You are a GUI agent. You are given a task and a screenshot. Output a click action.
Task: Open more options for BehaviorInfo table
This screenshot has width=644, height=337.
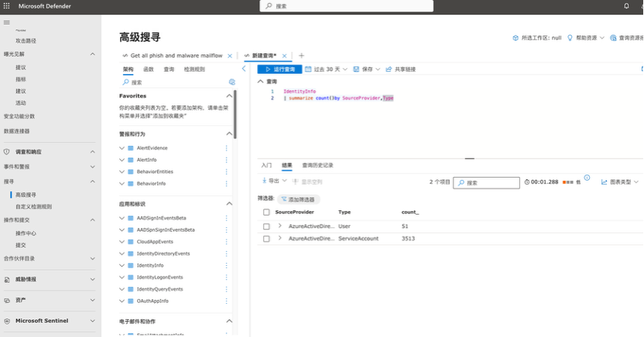pos(226,184)
